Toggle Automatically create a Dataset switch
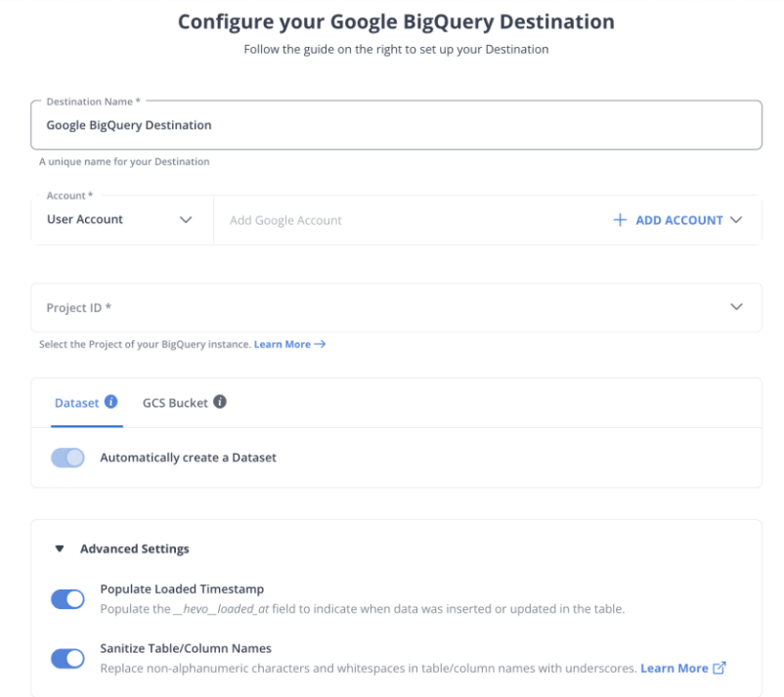This screenshot has width=784, height=697. 68,457
